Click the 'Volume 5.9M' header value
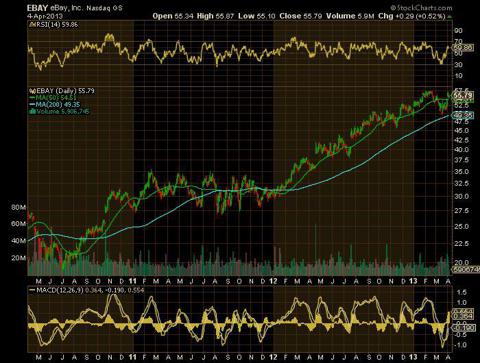The height and width of the screenshot is (363, 480). pos(350,16)
